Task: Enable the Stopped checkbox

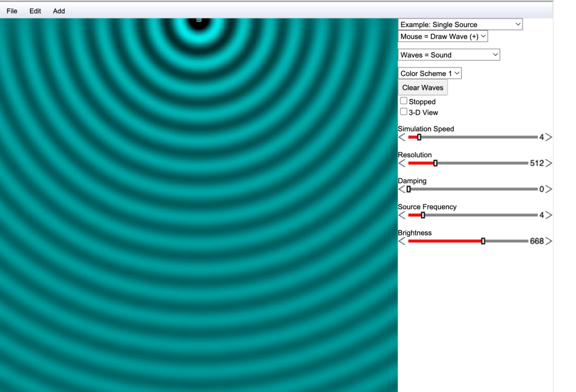Action: click(404, 101)
